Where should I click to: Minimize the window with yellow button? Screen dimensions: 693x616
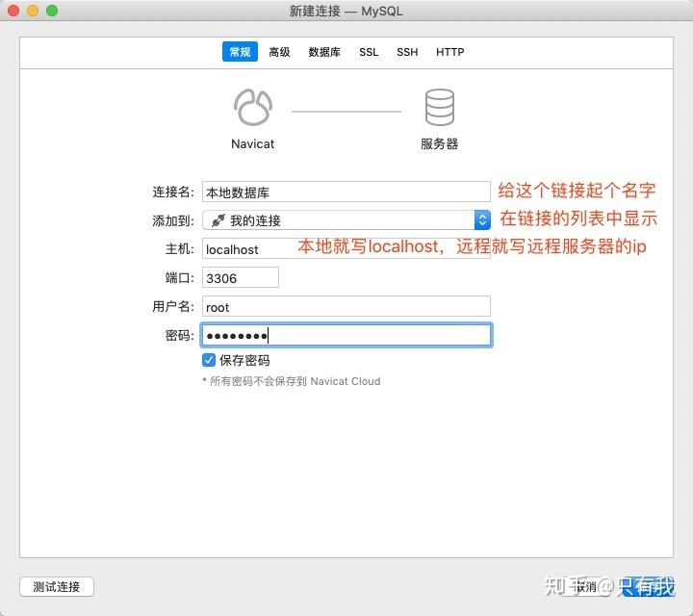coord(33,11)
